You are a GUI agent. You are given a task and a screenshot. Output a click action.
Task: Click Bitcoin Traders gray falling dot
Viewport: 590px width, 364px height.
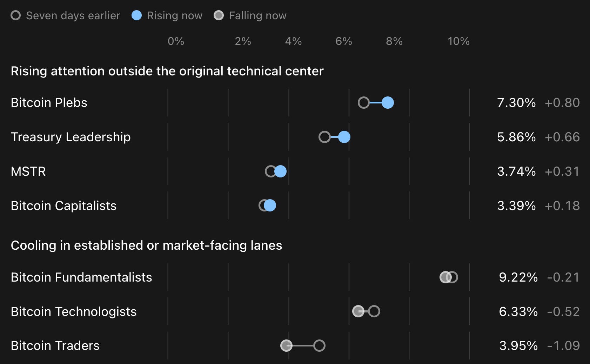click(286, 346)
